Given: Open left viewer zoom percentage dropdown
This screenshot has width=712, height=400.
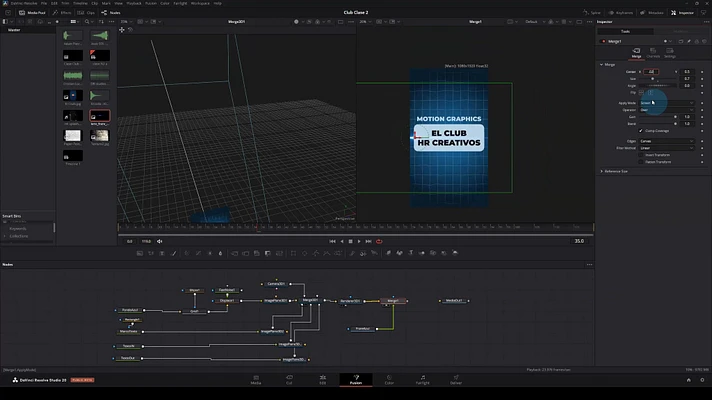Looking at the screenshot, I should coord(126,21).
